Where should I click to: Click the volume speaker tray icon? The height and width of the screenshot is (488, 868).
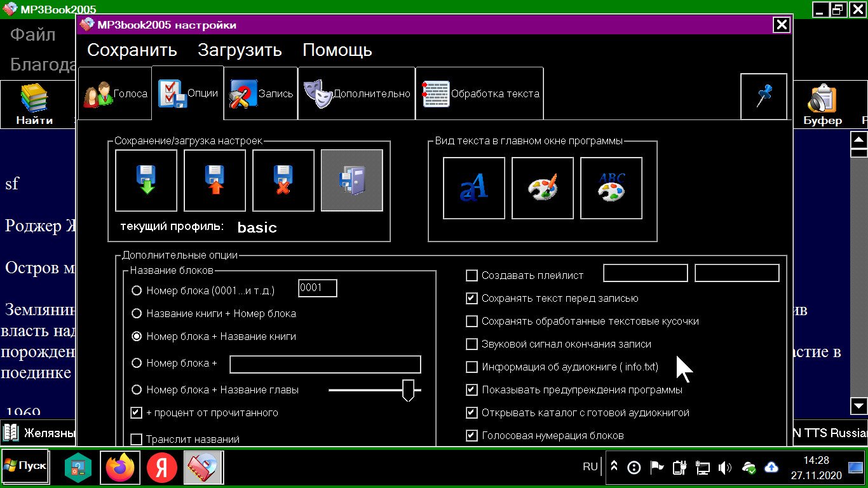(724, 468)
